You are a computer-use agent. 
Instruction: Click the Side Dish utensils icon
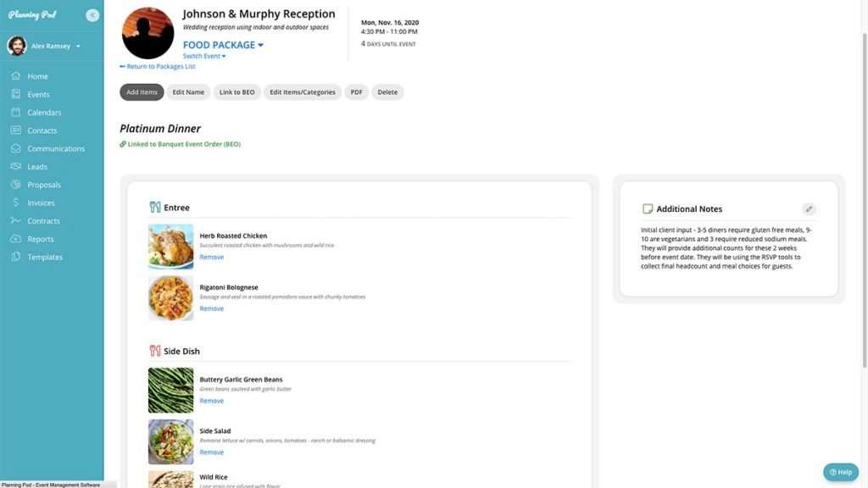[155, 351]
